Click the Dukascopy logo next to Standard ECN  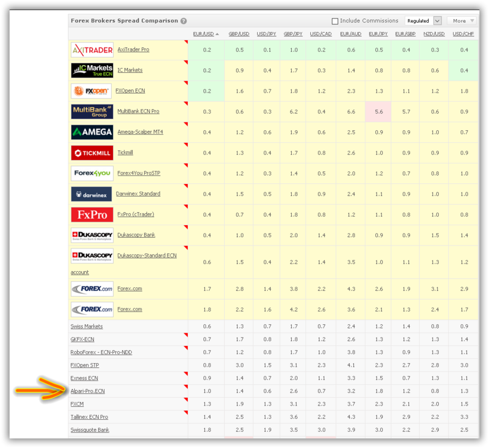[92, 256]
